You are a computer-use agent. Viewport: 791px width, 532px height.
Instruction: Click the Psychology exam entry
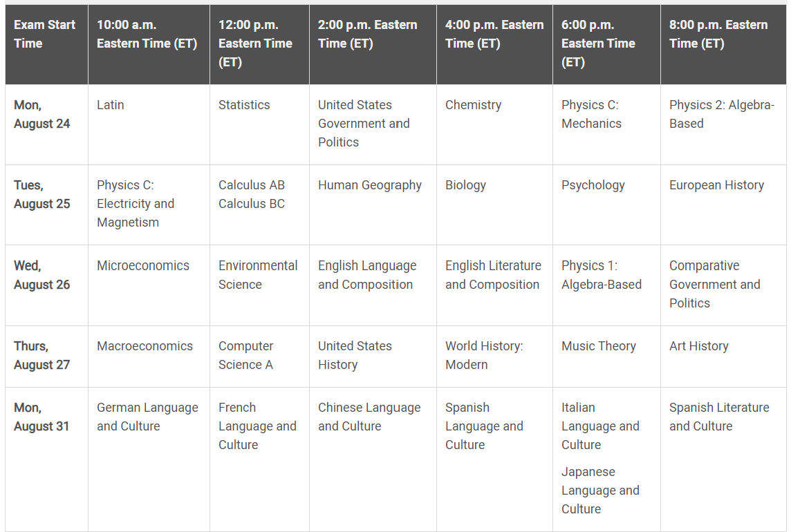pos(593,185)
